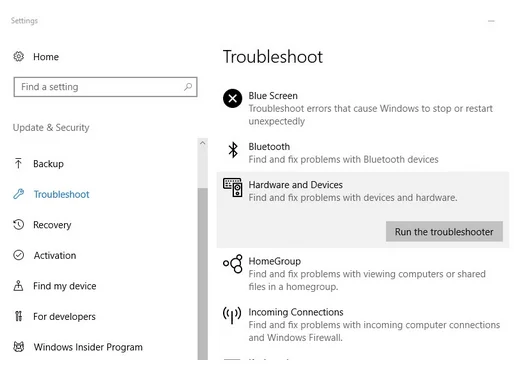
Task: Click the HomeGroup circles icon
Action: 233,264
